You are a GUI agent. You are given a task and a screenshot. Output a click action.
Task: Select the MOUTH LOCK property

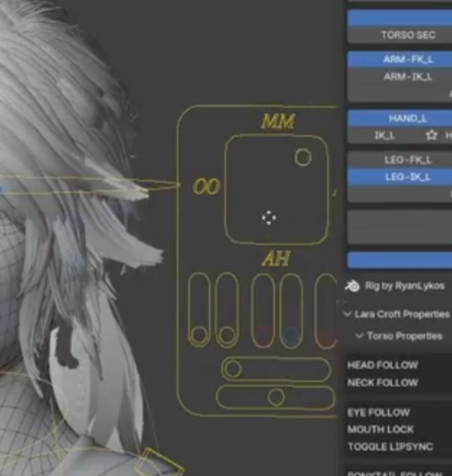point(380,429)
